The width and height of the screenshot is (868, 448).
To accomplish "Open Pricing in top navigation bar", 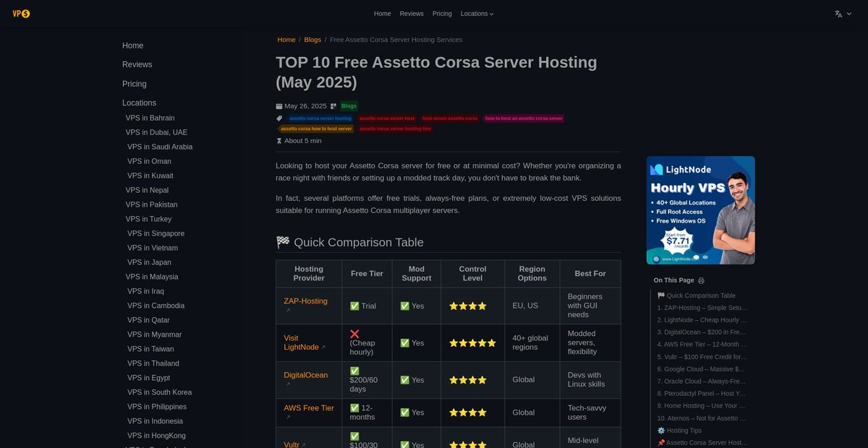I will (442, 14).
